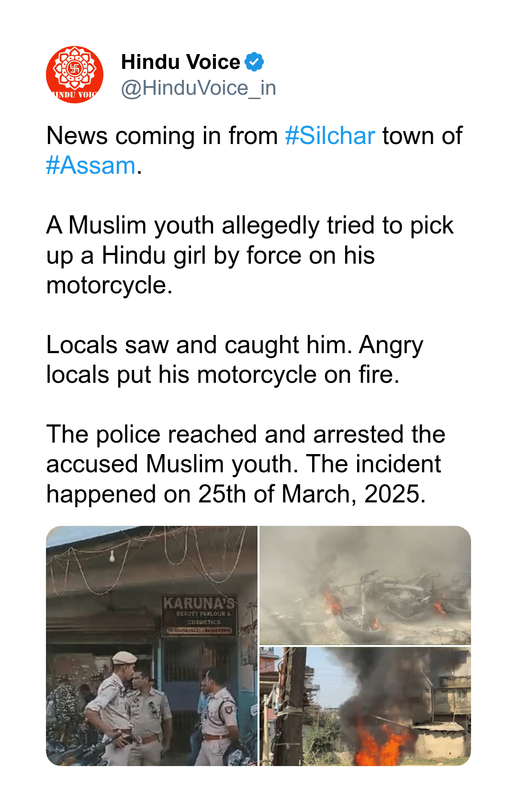Open the Hindu Voice display name

pyautogui.click(x=180, y=62)
